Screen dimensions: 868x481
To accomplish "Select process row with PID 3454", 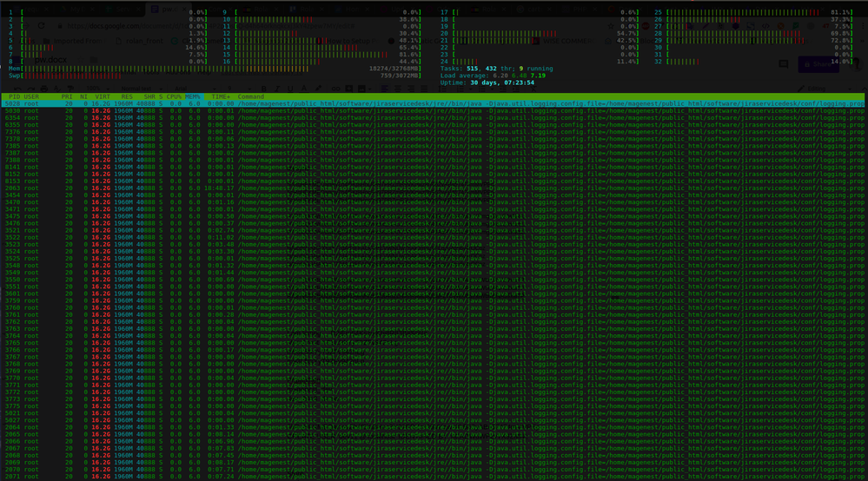I will pos(433,195).
